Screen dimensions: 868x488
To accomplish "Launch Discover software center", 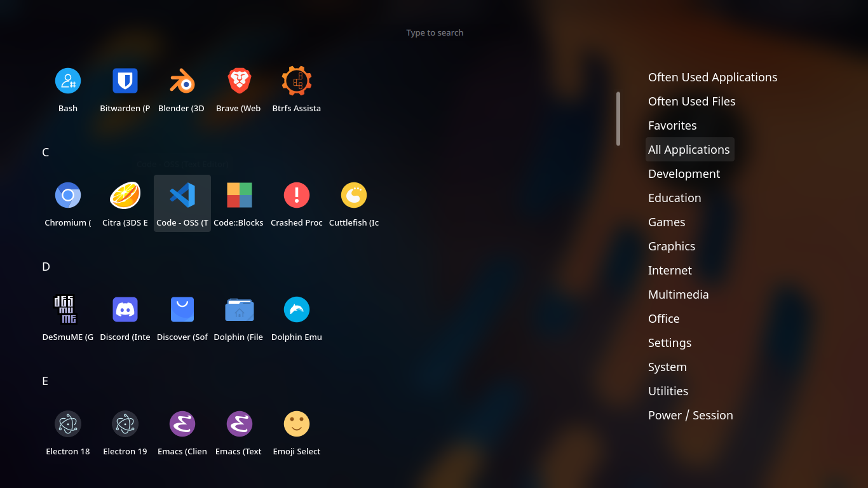I will (x=182, y=318).
